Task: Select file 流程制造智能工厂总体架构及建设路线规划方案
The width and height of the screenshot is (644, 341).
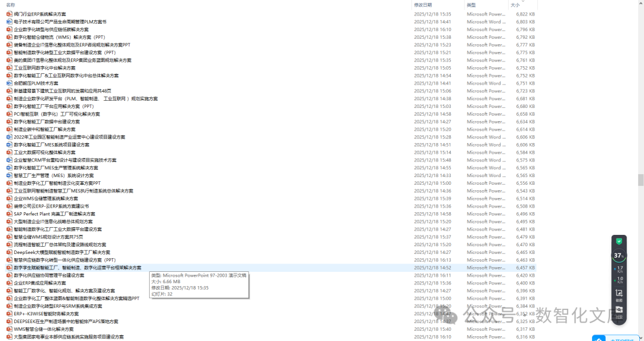Action: [x=60, y=244]
